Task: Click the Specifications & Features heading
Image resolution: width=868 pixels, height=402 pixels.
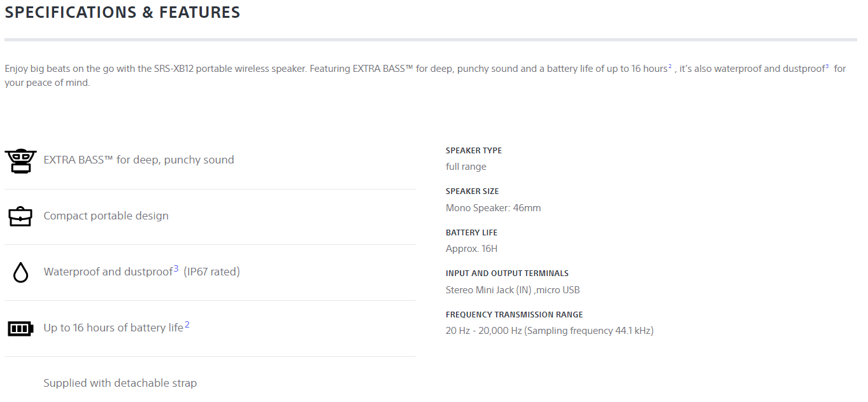Action: click(122, 12)
